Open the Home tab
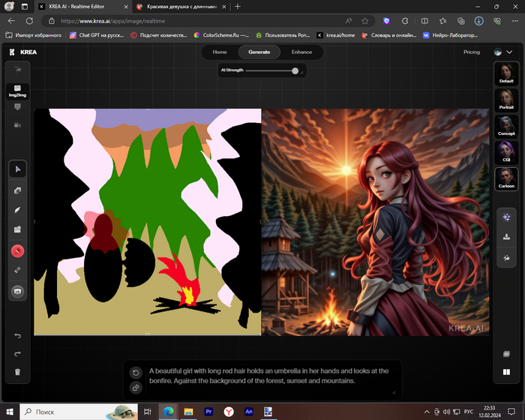This screenshot has width=525, height=420. (x=220, y=52)
